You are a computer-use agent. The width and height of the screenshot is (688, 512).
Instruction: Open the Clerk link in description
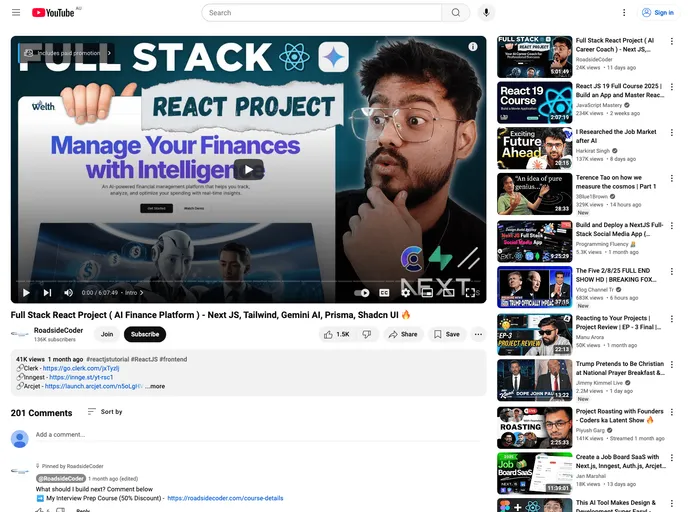pos(81,369)
